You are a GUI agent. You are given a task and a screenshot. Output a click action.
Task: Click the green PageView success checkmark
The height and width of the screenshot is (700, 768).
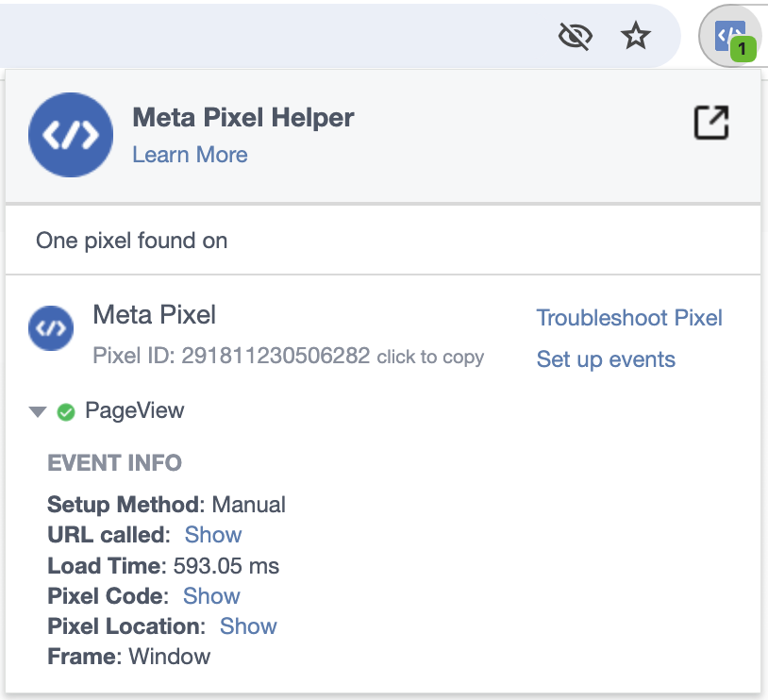[66, 411]
